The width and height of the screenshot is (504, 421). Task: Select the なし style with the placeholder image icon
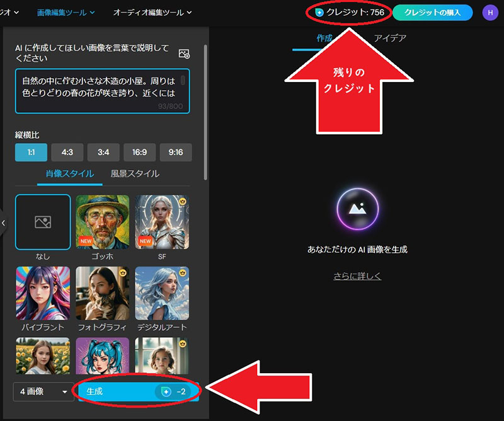[x=42, y=222]
